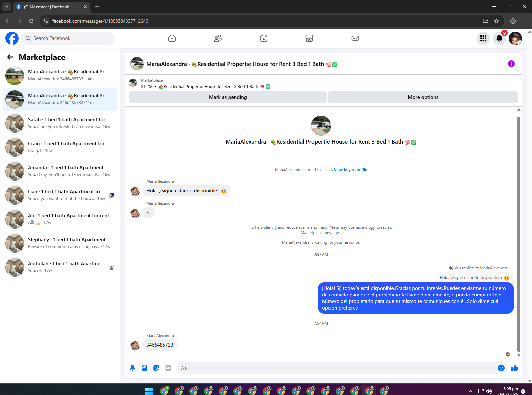
Task: Click the blue Spanish reply message bubble
Action: tap(416, 298)
